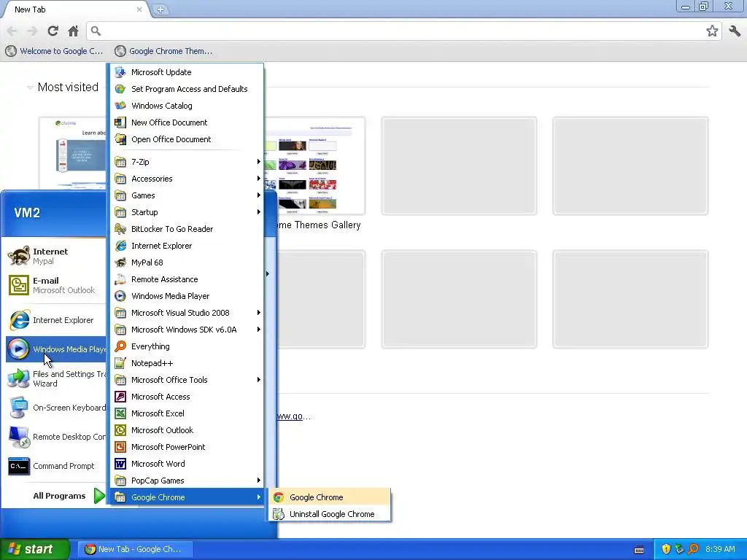Click the Windows start button
747x560 pixels.
(x=34, y=549)
